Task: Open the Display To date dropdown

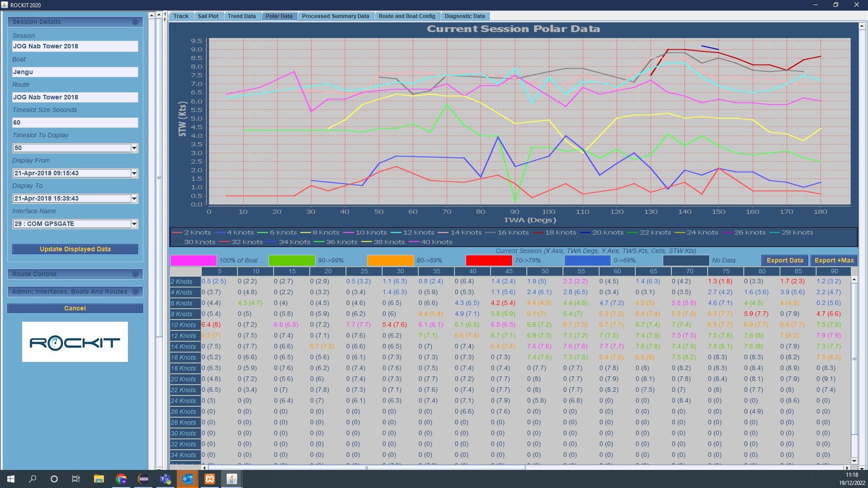Action: [134, 198]
